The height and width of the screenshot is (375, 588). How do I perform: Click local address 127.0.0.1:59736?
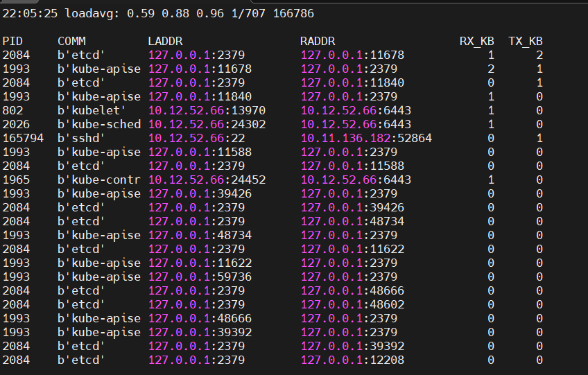coord(200,277)
